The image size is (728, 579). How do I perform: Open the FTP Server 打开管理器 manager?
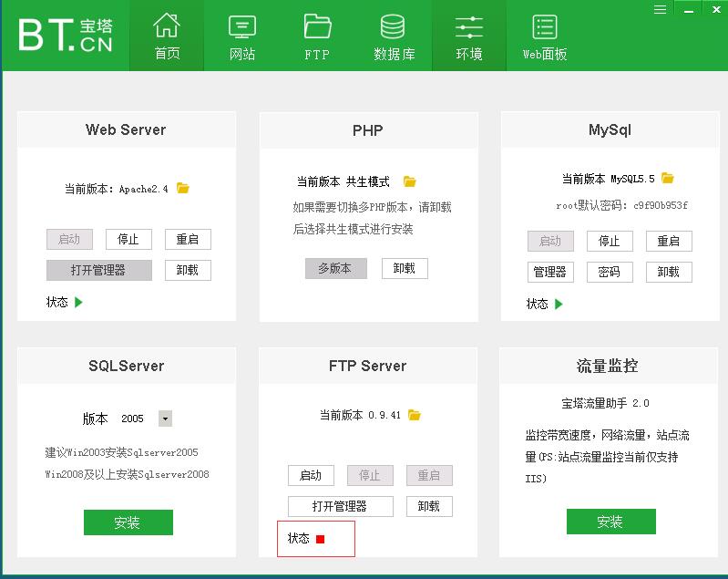pyautogui.click(x=341, y=506)
